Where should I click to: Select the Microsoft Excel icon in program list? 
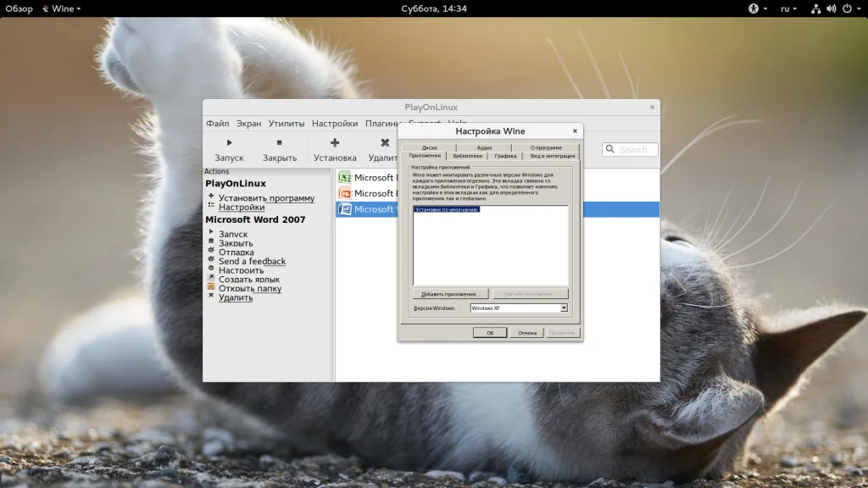(345, 178)
